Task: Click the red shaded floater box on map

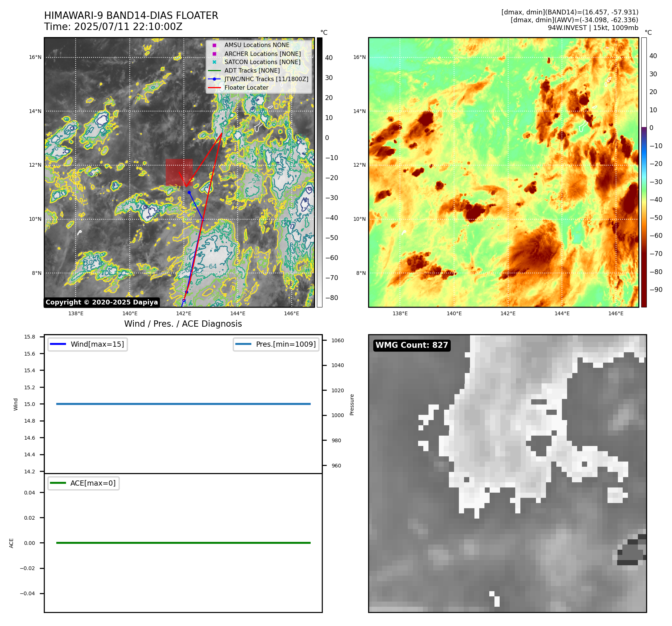Action: click(179, 172)
